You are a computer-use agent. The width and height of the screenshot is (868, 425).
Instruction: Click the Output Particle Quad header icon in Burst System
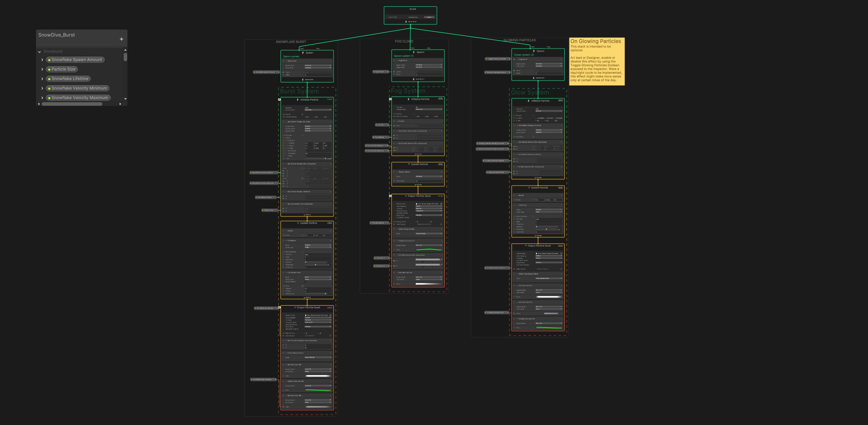point(295,307)
